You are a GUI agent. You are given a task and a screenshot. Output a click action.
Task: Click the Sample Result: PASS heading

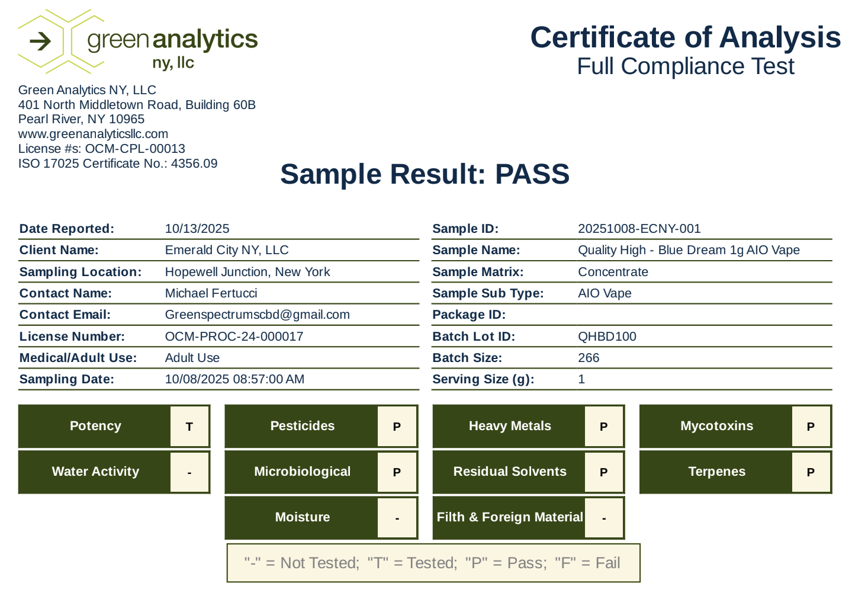pyautogui.click(x=425, y=174)
